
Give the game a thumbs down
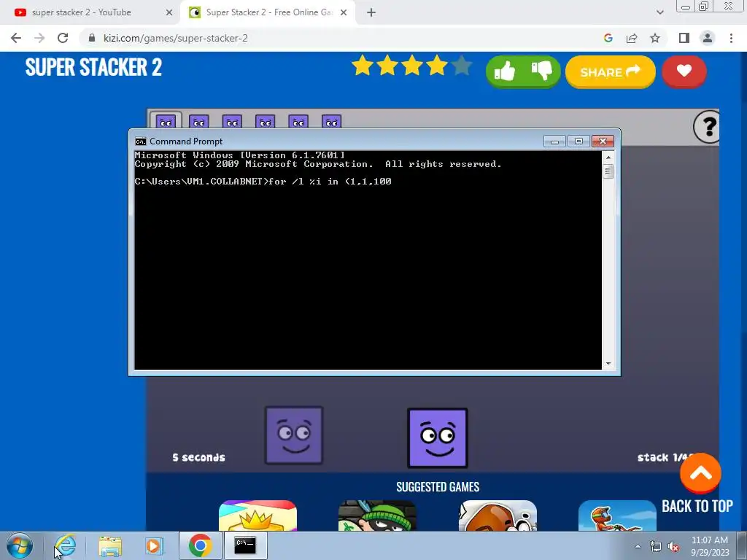tap(542, 71)
